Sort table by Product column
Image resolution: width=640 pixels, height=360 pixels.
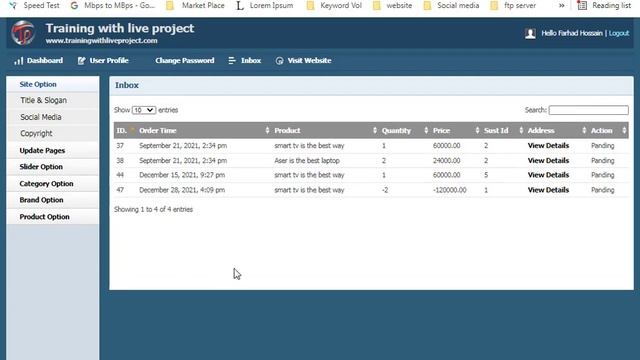pyautogui.click(x=325, y=131)
